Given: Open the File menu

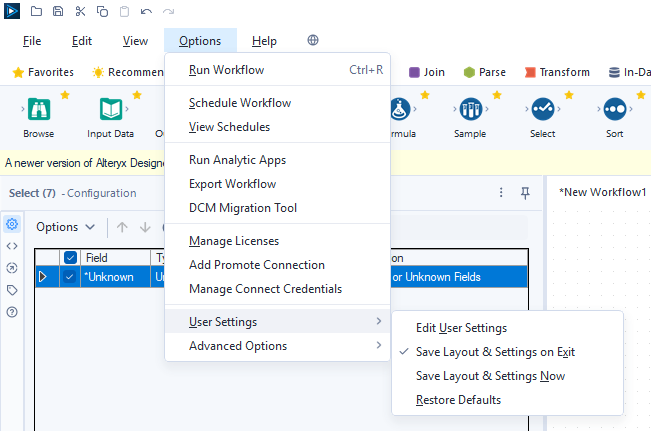Looking at the screenshot, I should (x=32, y=41).
